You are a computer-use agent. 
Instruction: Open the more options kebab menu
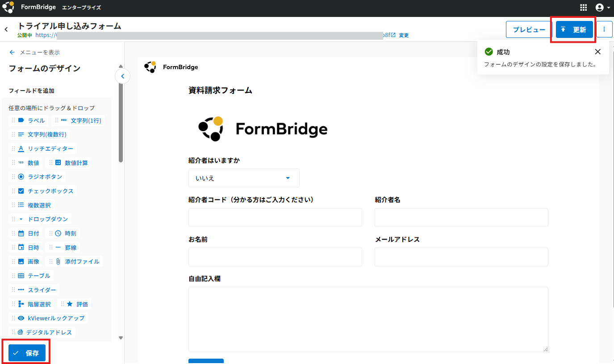[604, 29]
